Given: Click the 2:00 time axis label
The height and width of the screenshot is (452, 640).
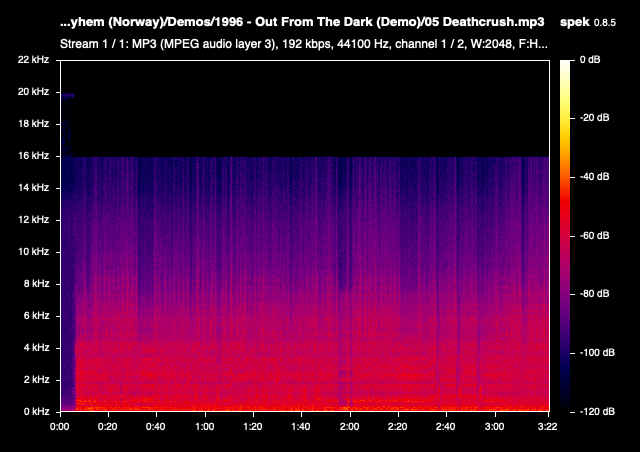Looking at the screenshot, I should click(349, 427).
